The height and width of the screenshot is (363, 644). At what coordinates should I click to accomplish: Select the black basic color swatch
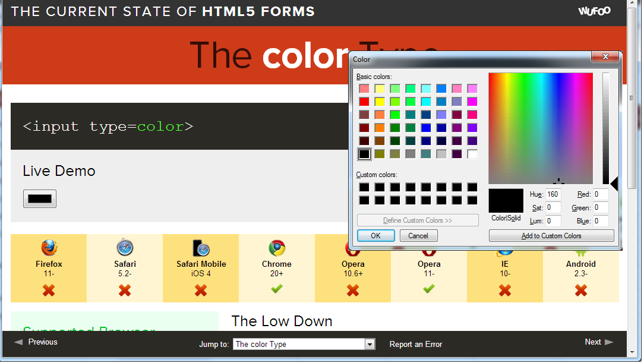pos(364,154)
